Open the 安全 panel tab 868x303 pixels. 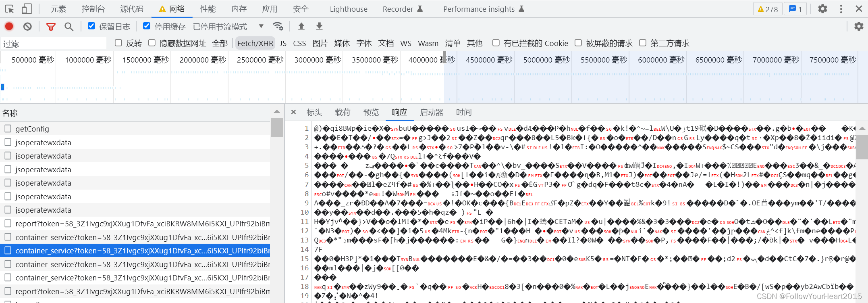[301, 9]
